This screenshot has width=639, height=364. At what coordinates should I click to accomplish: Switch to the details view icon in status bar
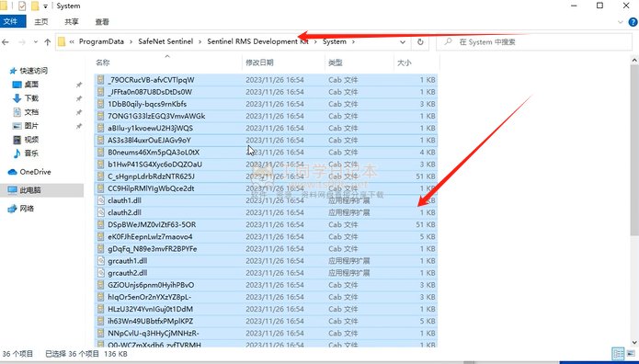tap(618, 353)
